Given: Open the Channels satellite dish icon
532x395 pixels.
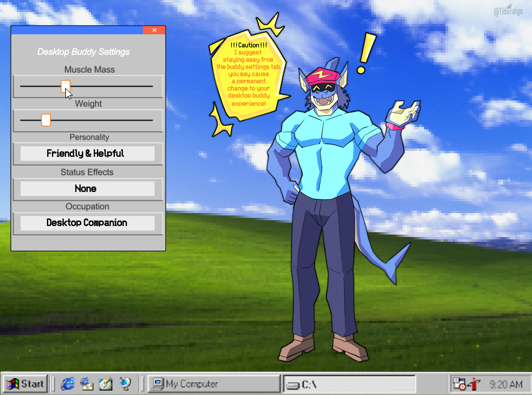Looking at the screenshot, I should pos(126,384).
